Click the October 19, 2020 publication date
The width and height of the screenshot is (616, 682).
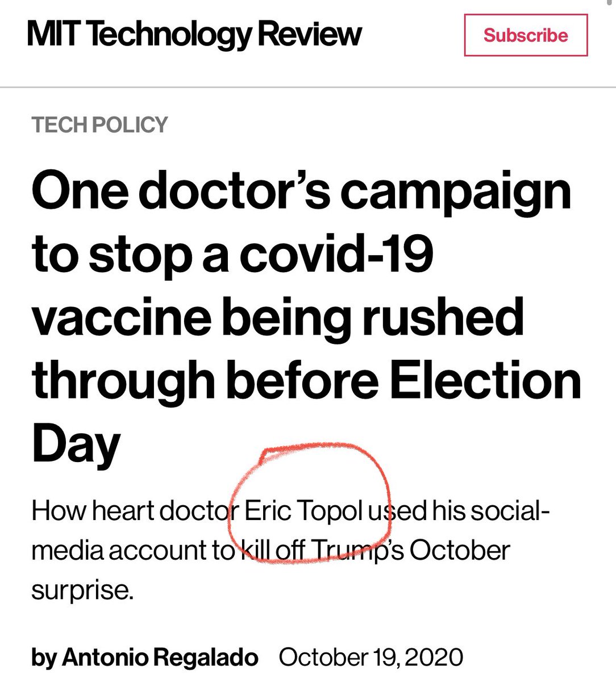(371, 658)
